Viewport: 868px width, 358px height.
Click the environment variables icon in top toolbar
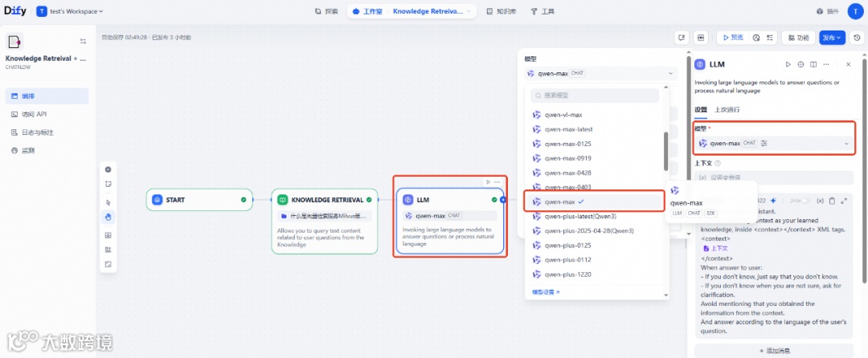pos(701,38)
